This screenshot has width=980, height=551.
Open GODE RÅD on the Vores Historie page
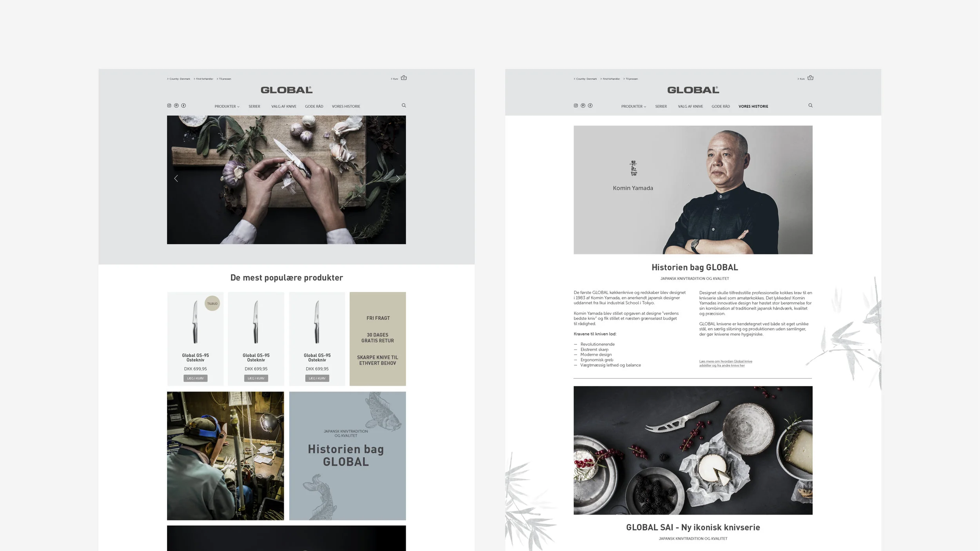[720, 106]
